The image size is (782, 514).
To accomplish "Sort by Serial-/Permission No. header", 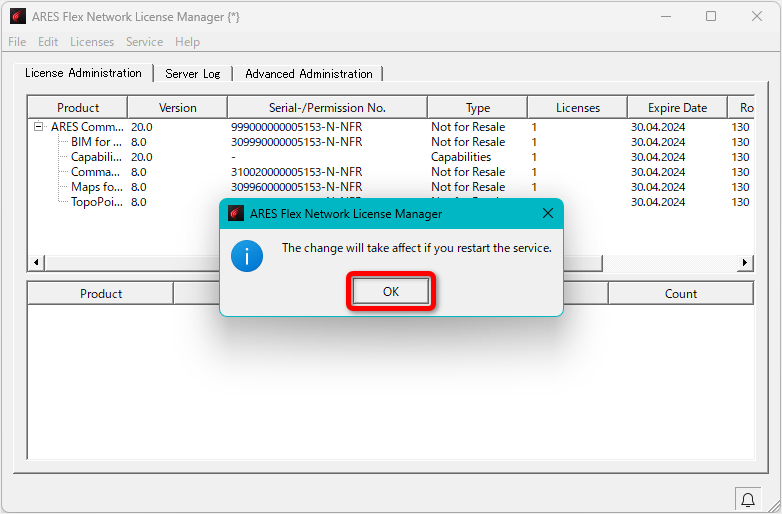I will (x=327, y=108).
